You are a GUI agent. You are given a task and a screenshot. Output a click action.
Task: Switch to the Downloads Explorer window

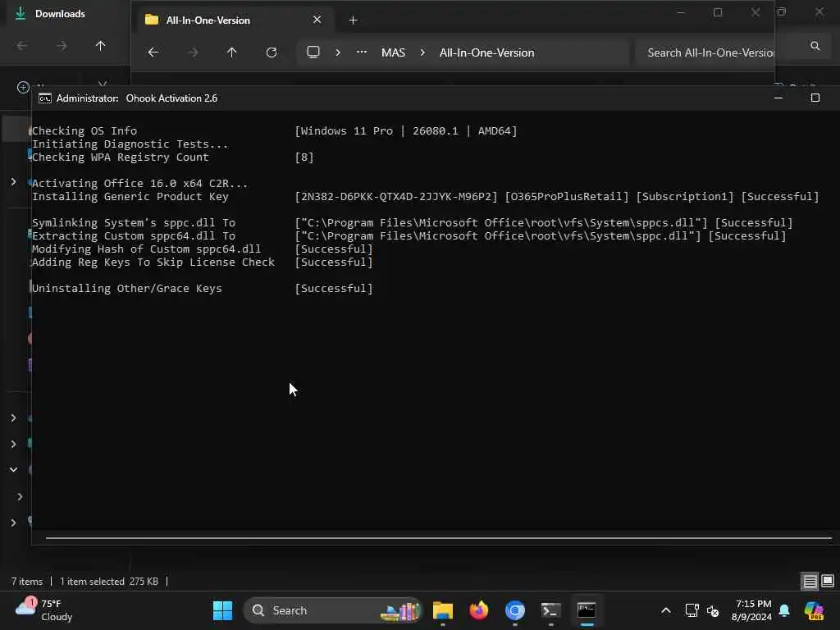click(x=59, y=14)
